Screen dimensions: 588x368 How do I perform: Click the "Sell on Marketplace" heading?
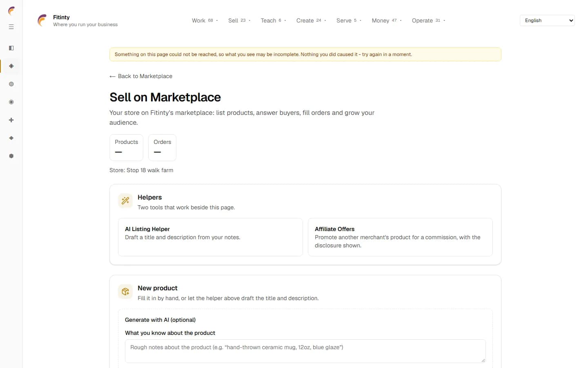tap(165, 97)
